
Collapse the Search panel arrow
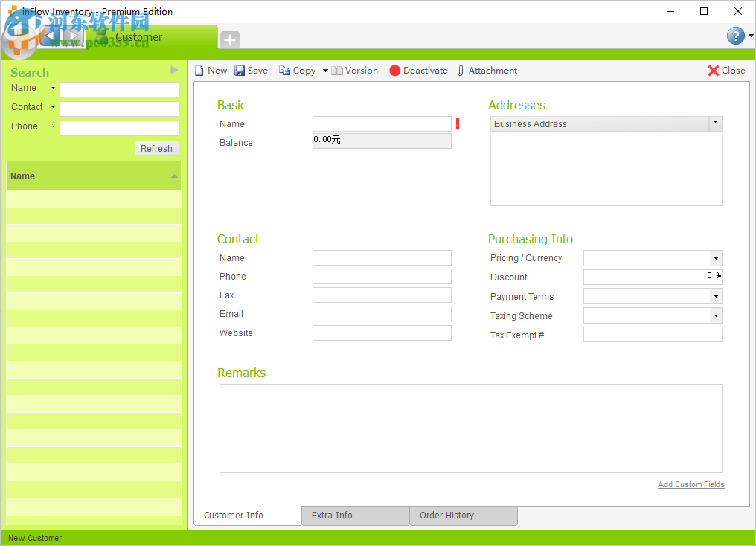coord(175,71)
